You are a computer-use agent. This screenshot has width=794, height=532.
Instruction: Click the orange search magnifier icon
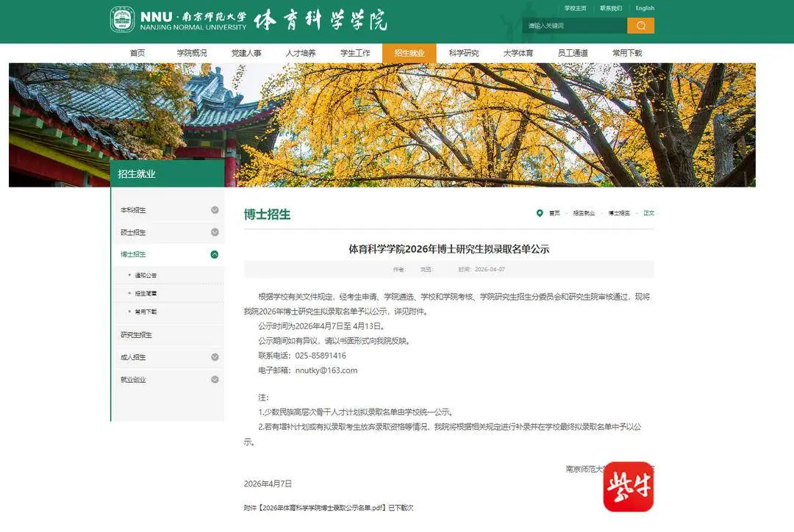[x=639, y=25]
